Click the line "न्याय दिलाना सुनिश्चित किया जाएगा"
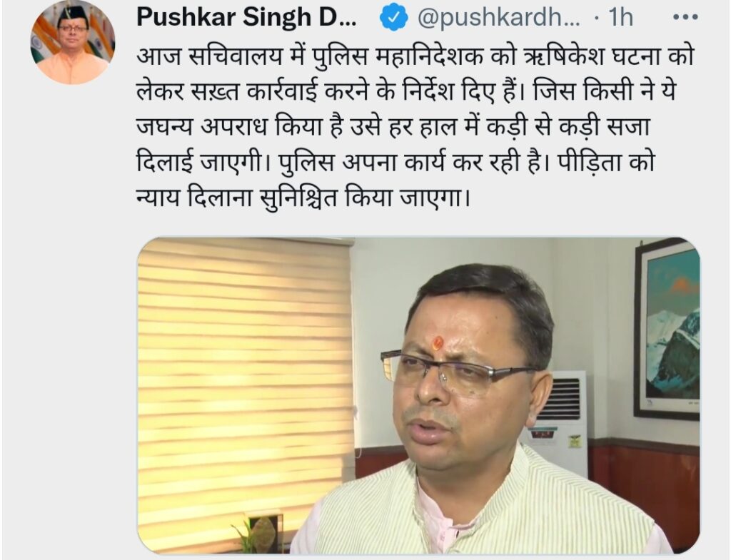This screenshot has width=731, height=560. click(x=303, y=198)
